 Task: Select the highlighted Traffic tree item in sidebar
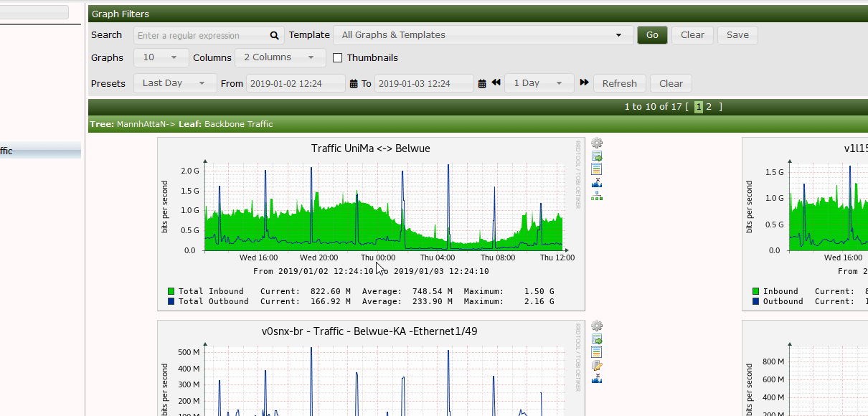(x=40, y=151)
